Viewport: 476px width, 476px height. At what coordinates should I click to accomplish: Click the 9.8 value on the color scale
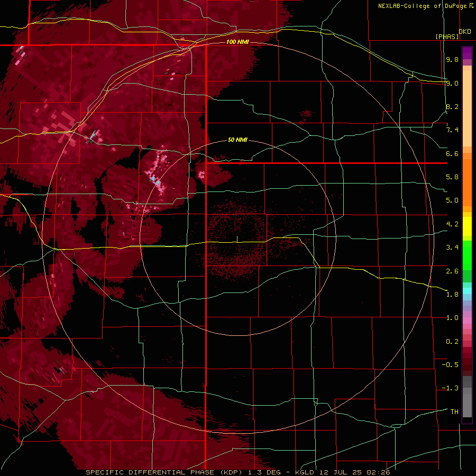[x=452, y=59]
